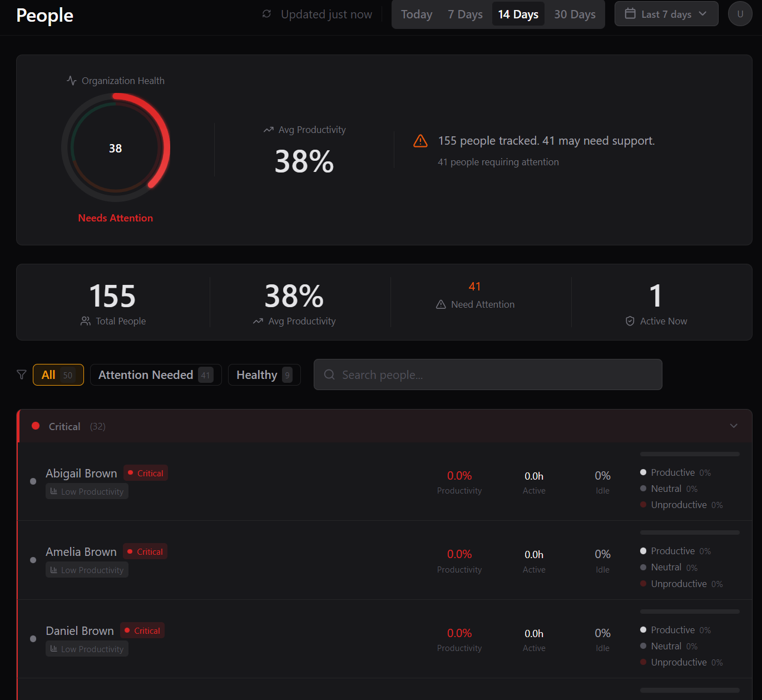762x700 pixels.
Task: Open the Last 7 days dropdown
Action: (666, 14)
